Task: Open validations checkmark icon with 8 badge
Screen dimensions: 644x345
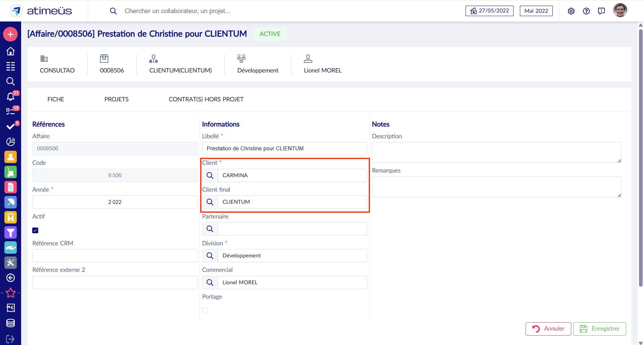Action: click(10, 127)
